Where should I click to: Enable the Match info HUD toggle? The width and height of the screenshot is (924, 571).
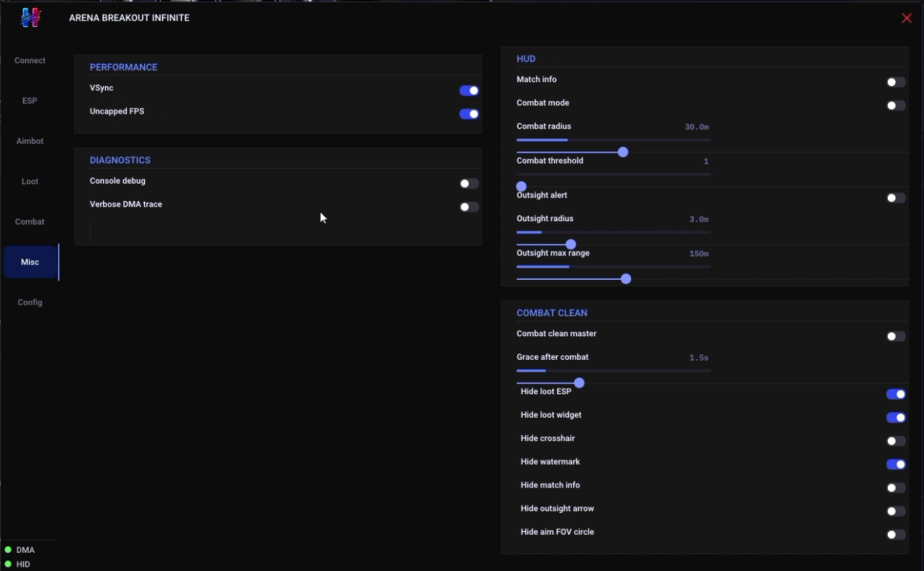click(x=896, y=82)
